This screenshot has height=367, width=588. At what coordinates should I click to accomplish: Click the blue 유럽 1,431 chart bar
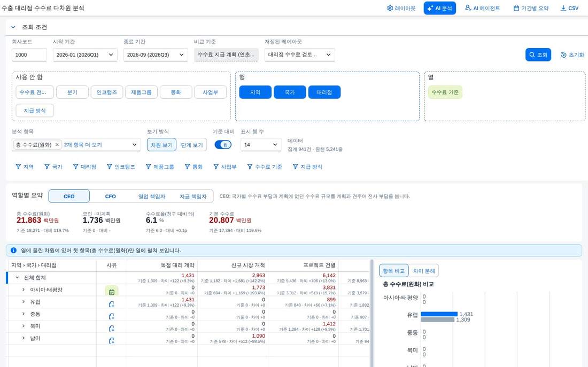coord(439,314)
